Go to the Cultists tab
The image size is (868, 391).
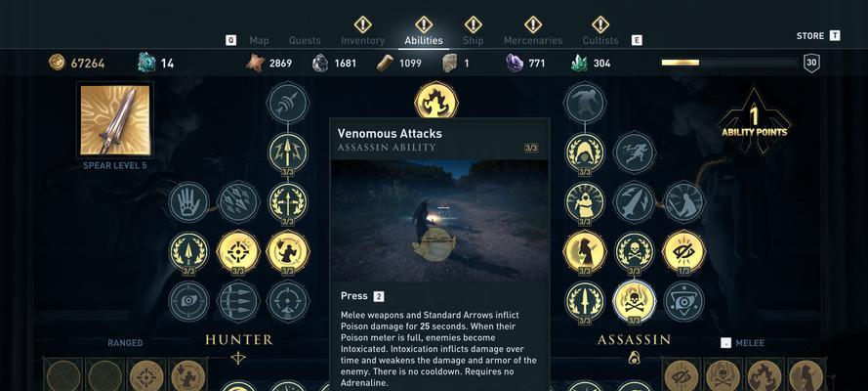click(x=600, y=40)
